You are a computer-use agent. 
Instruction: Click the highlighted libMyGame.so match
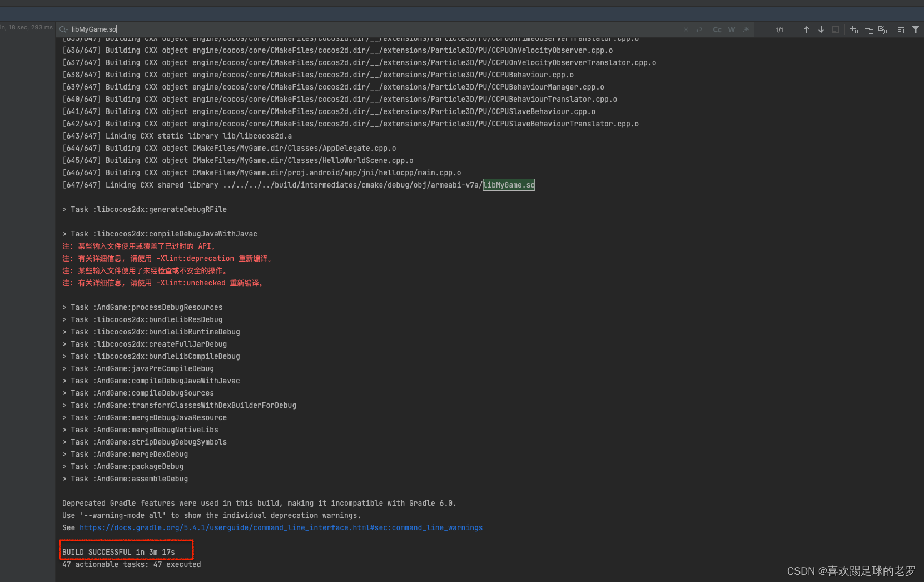(x=509, y=185)
